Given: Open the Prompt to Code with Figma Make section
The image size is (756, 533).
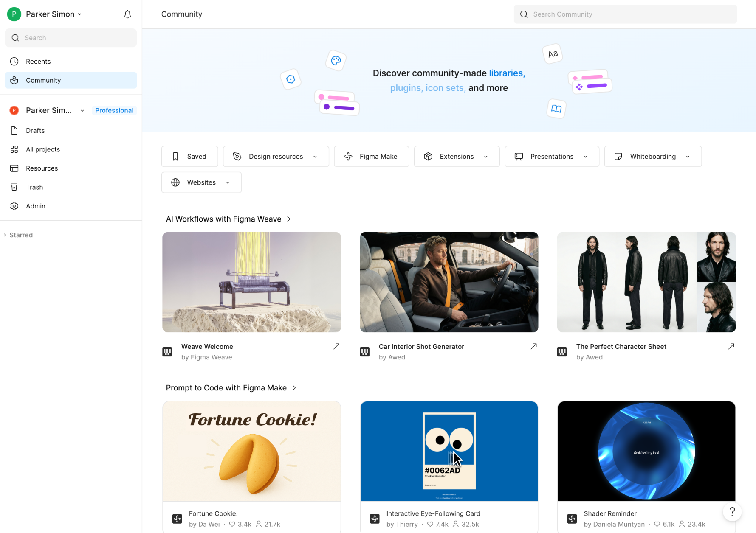Looking at the screenshot, I should [x=231, y=388].
